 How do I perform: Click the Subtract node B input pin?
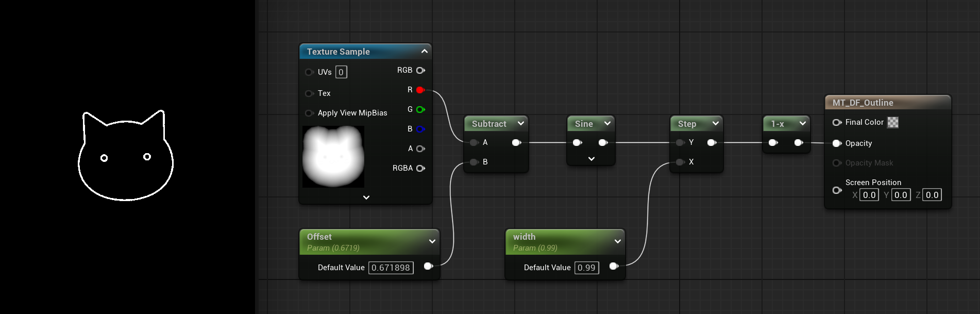point(474,162)
